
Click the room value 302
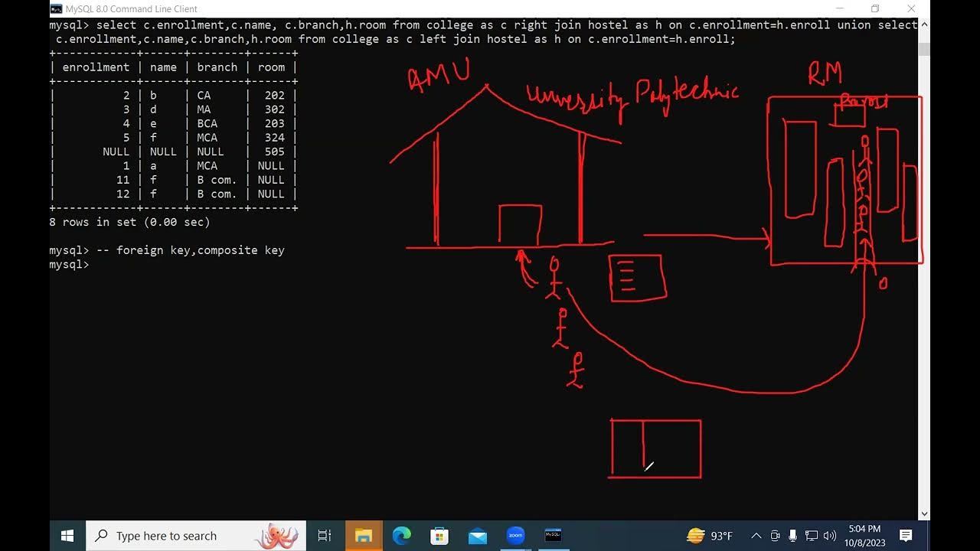pos(275,109)
